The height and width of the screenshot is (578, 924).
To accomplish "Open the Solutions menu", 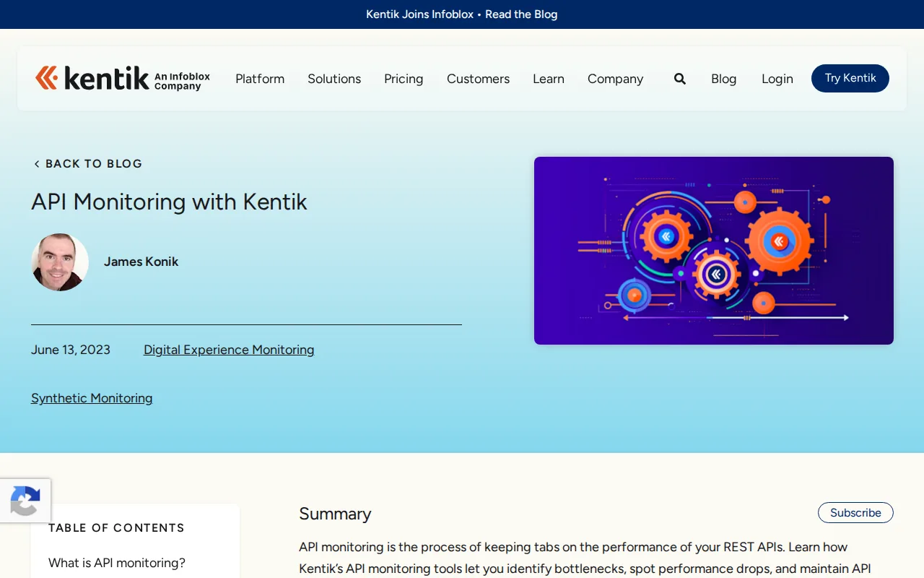I will tap(334, 79).
